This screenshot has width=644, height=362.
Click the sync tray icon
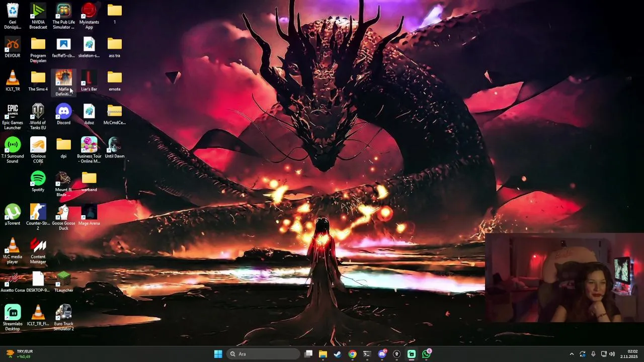point(583,354)
